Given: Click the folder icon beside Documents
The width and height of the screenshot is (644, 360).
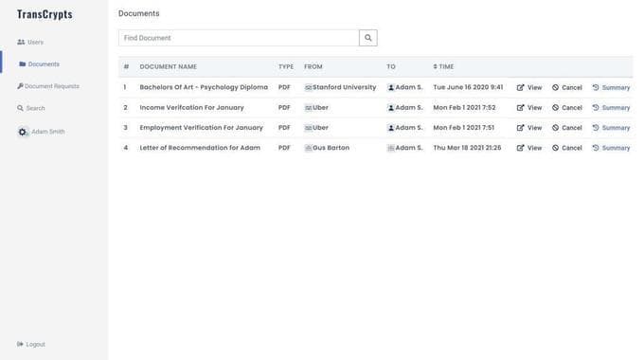Looking at the screenshot, I should point(23,64).
